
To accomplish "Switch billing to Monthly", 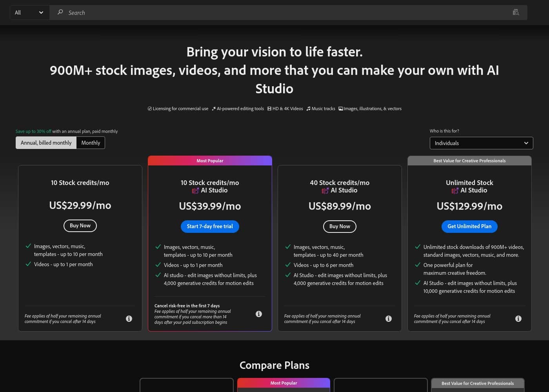I will pos(91,143).
